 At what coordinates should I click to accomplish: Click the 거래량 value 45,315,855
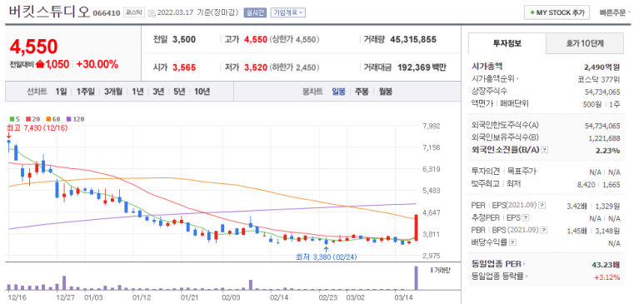pos(413,40)
